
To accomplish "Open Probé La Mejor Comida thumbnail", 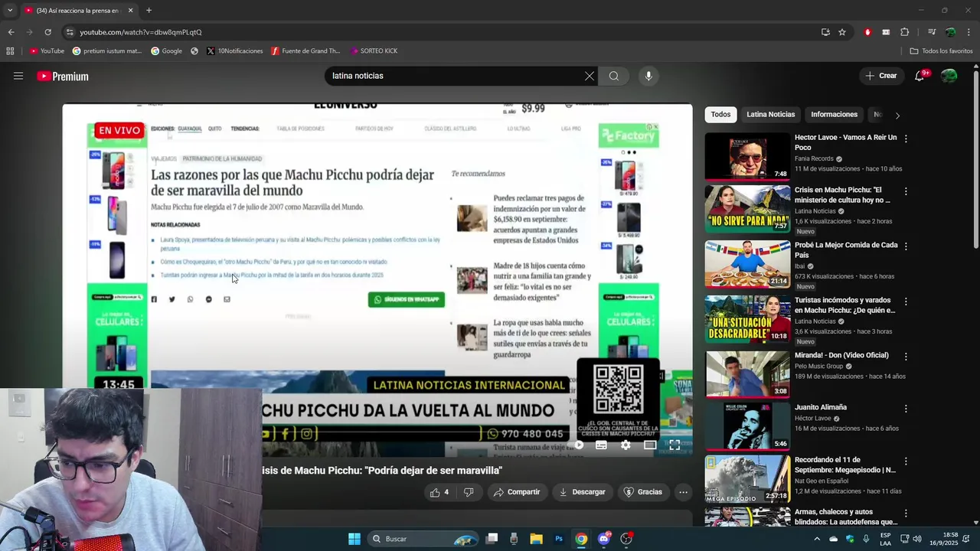I will point(747,264).
